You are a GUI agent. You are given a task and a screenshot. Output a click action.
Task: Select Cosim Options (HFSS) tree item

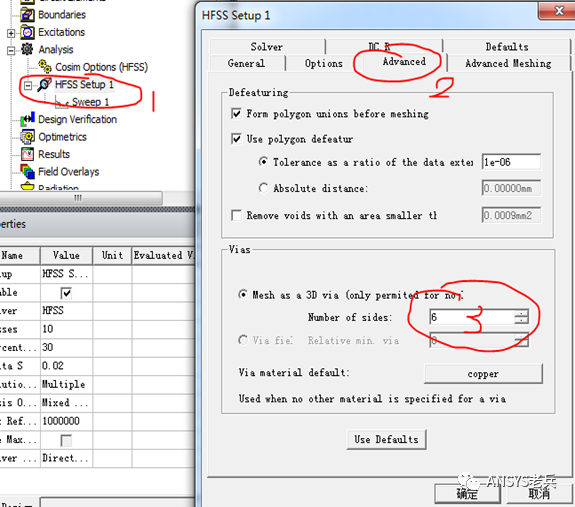tap(102, 67)
